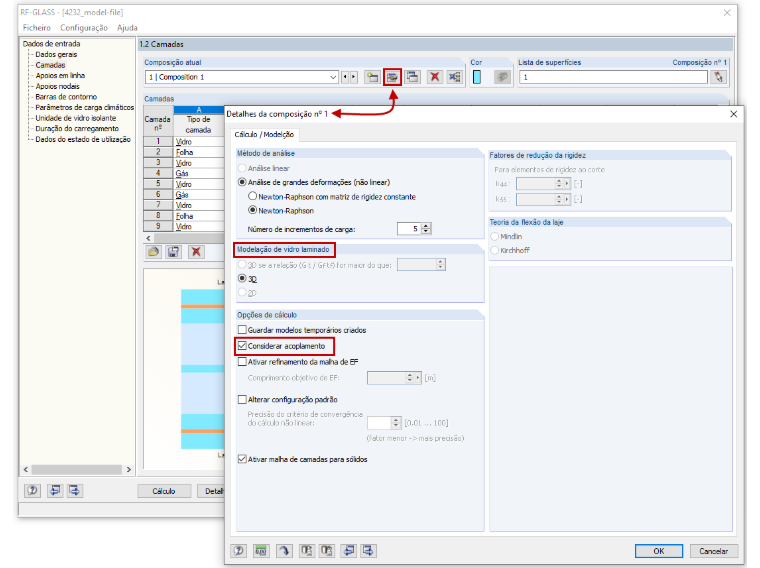Viewport: 760px width, 568px height.
Task: Click the gray material icon beside the Cor swatch
Action: tap(502, 77)
